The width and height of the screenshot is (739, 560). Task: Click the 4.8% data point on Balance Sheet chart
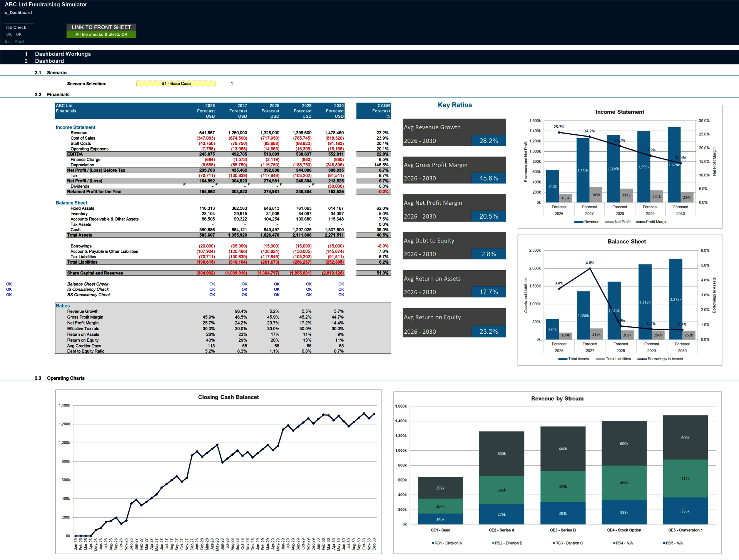(590, 268)
